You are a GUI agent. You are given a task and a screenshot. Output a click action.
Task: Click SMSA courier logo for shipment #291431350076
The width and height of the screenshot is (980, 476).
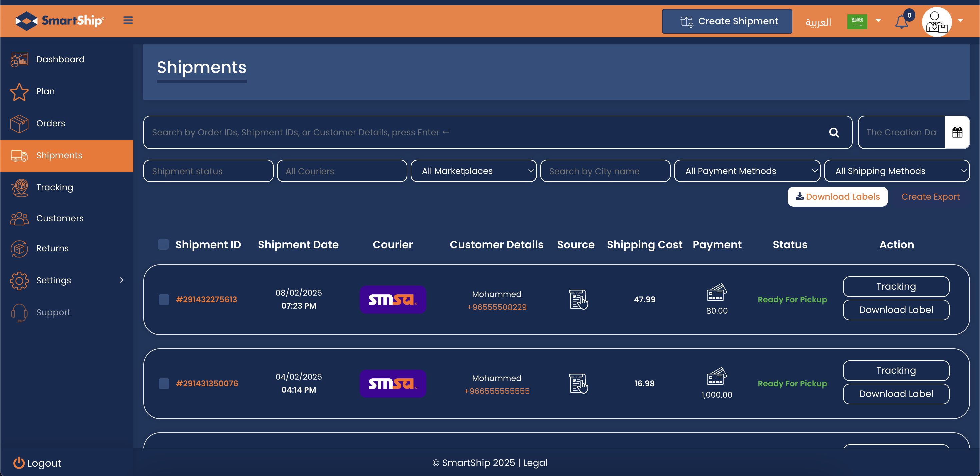click(x=393, y=383)
